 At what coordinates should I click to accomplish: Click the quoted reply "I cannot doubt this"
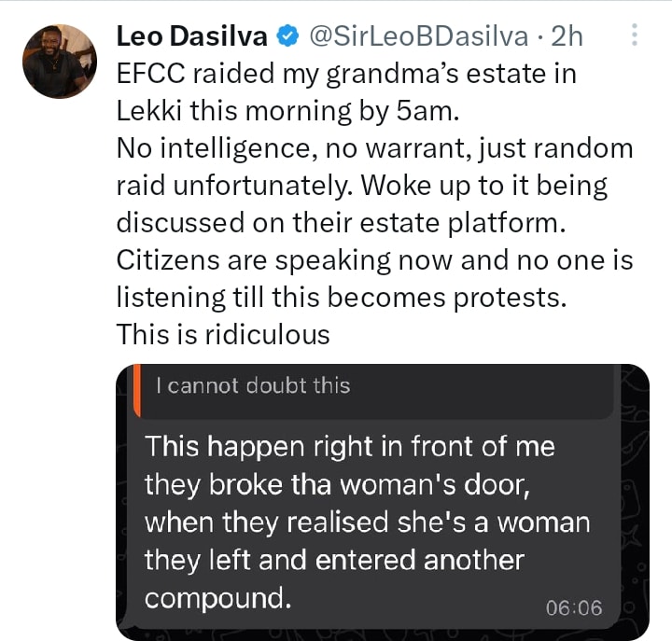[253, 385]
